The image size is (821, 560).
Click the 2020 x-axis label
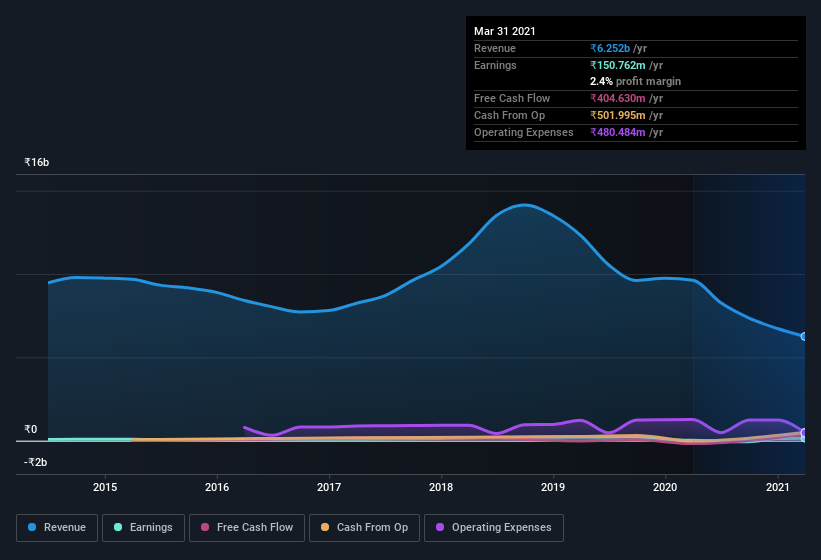click(x=665, y=487)
